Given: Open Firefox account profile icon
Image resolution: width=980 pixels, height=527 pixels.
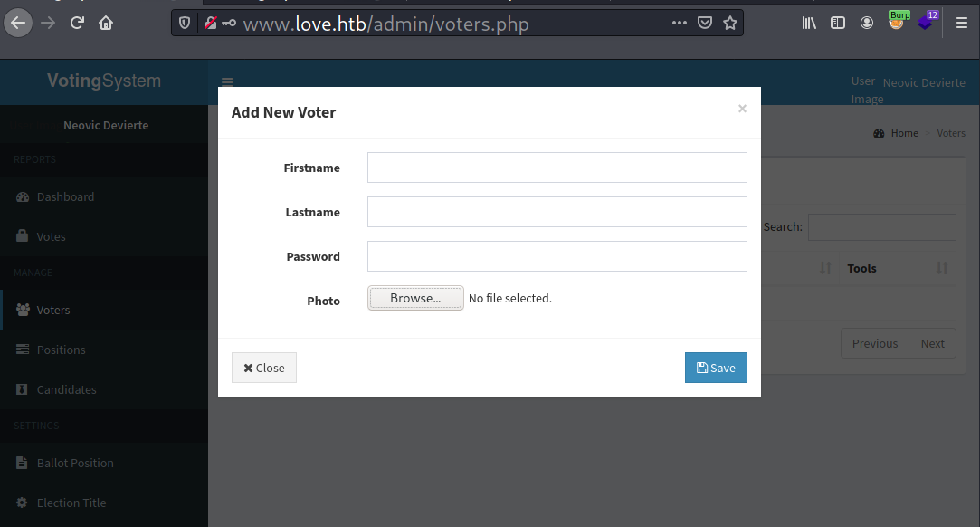Looking at the screenshot, I should pos(867,24).
